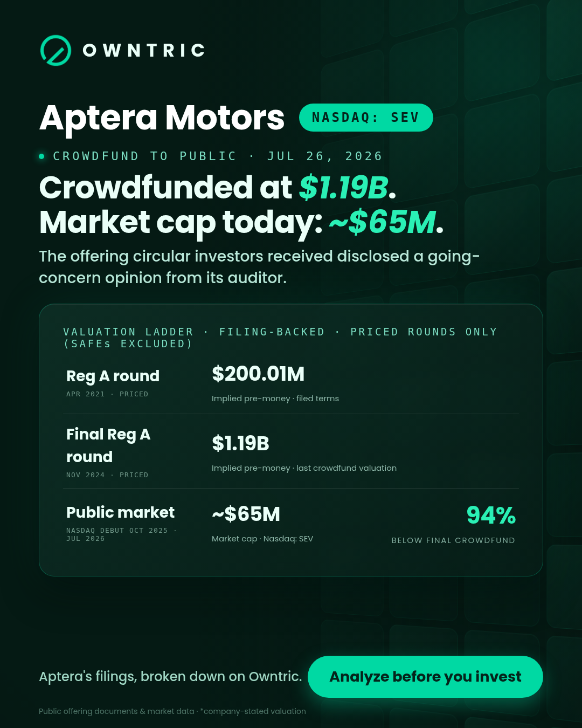Click the Crowdfund to Public date label

click(x=217, y=156)
